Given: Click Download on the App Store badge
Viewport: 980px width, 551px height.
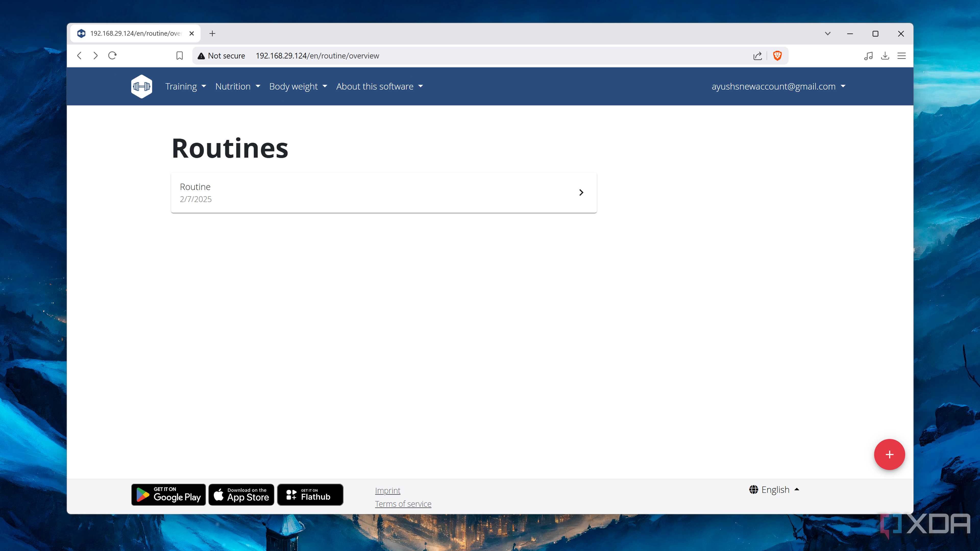Looking at the screenshot, I should 241,494.
